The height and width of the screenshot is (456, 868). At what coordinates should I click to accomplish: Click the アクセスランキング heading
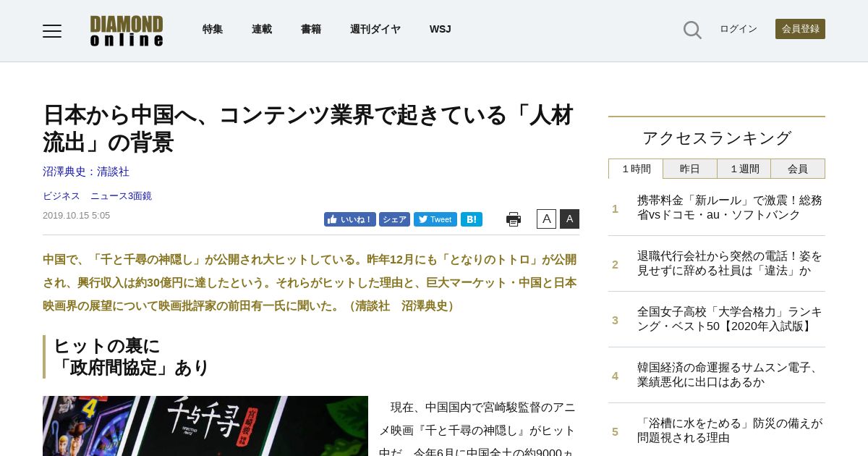(717, 138)
